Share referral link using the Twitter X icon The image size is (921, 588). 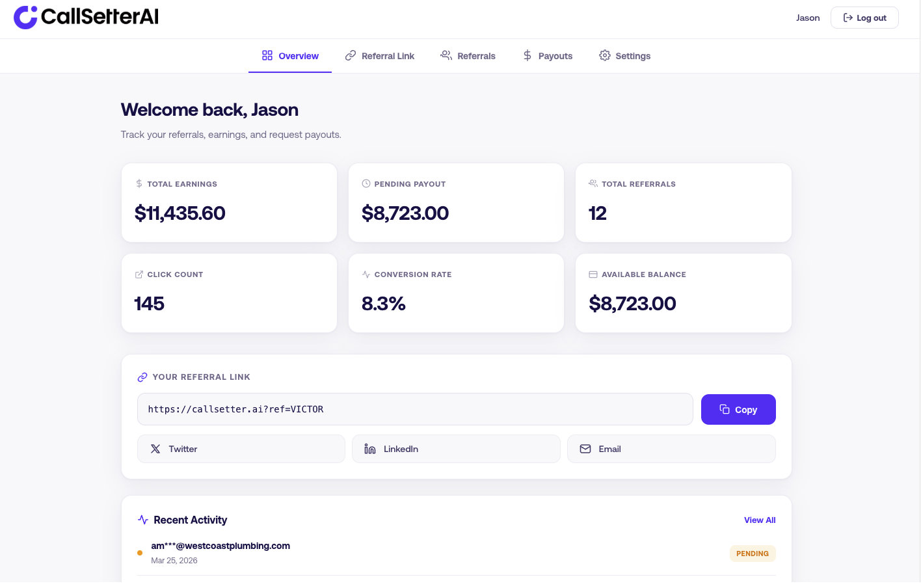[x=155, y=449]
